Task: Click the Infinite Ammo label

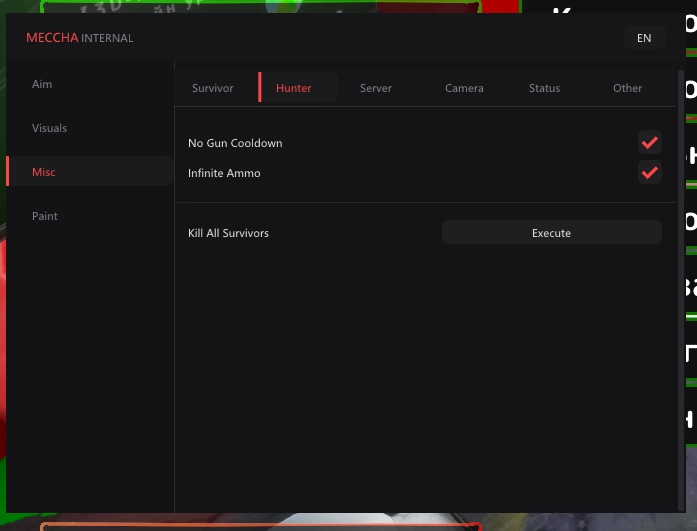Action: (x=224, y=173)
